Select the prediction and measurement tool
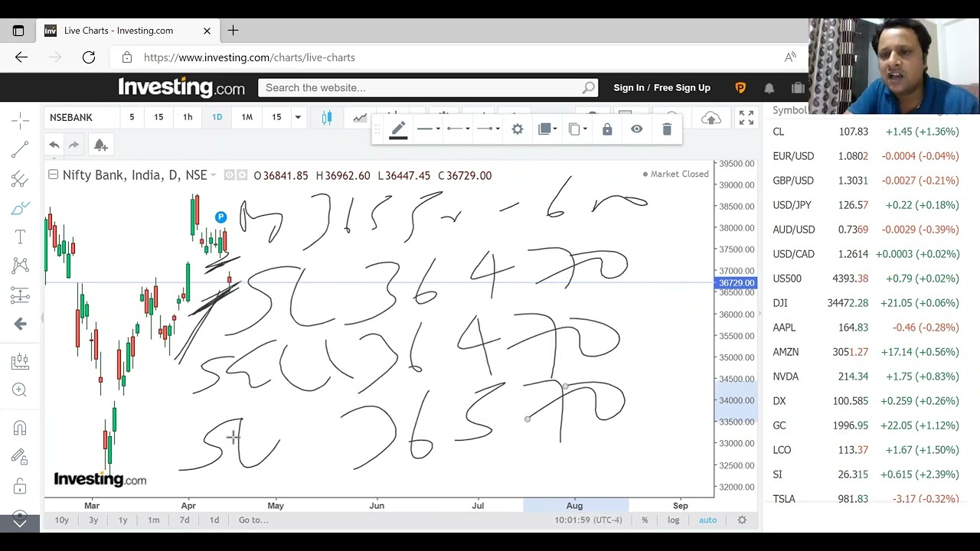The image size is (980, 551). click(x=21, y=295)
